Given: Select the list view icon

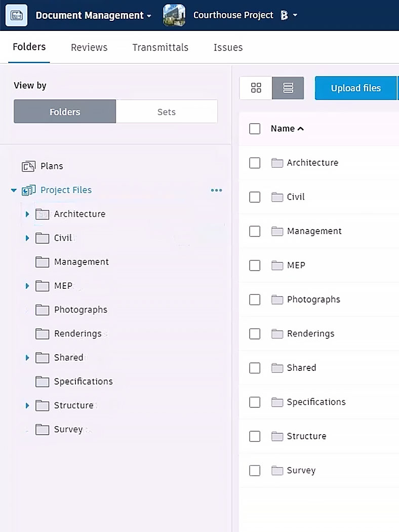Looking at the screenshot, I should pyautogui.click(x=288, y=88).
